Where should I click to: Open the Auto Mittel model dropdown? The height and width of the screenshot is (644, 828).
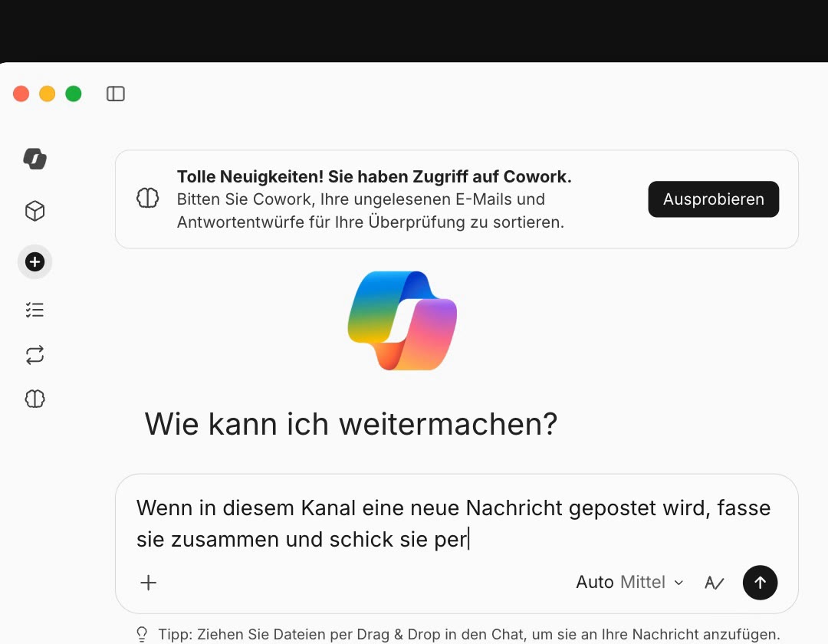[x=629, y=582]
